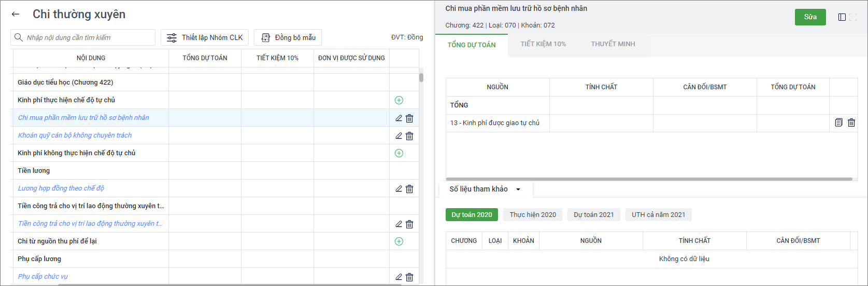Edit the Chi mua phần mềm lưu trữ row
Screen dimensions: 868x286
pyautogui.click(x=399, y=118)
